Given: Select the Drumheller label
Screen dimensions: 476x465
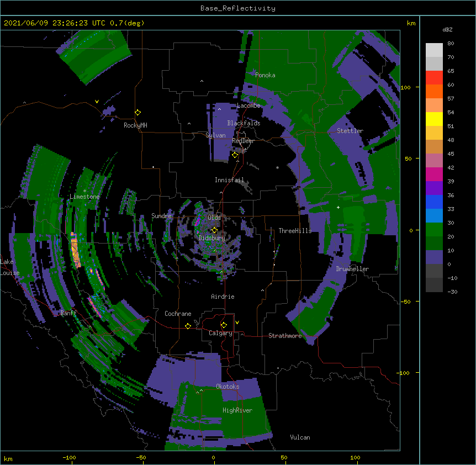Looking at the screenshot, I should 352,269.
